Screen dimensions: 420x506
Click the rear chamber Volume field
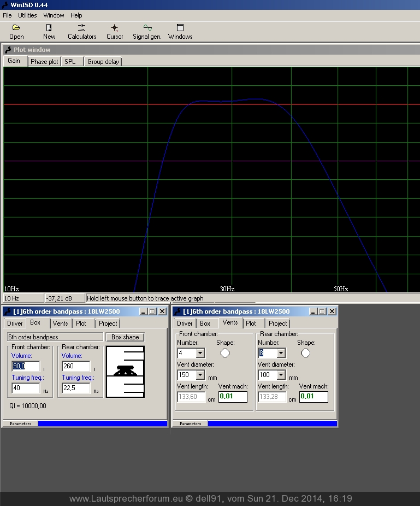tap(76, 366)
